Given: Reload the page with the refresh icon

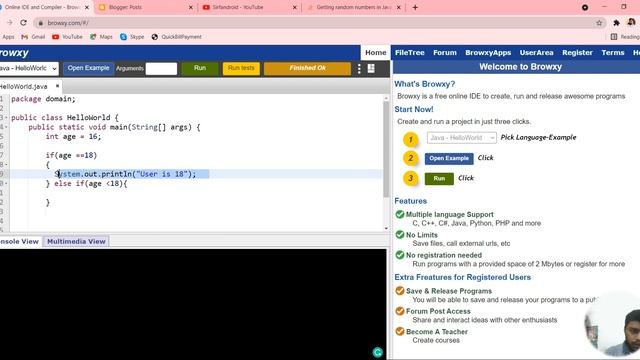Looking at the screenshot, I should [23, 23].
